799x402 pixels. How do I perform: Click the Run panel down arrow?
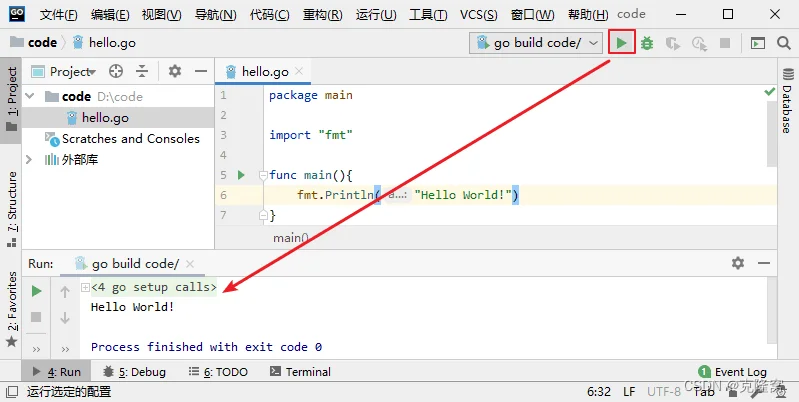(x=65, y=318)
